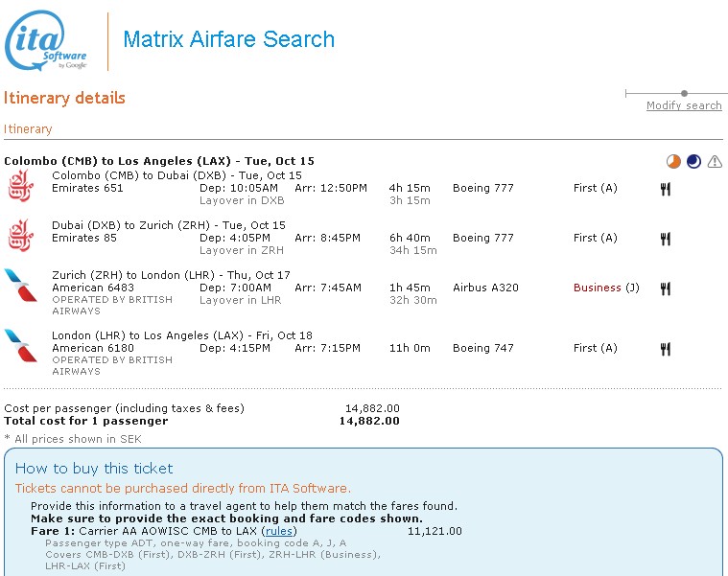Click the orange long-layover clock icon

673,162
